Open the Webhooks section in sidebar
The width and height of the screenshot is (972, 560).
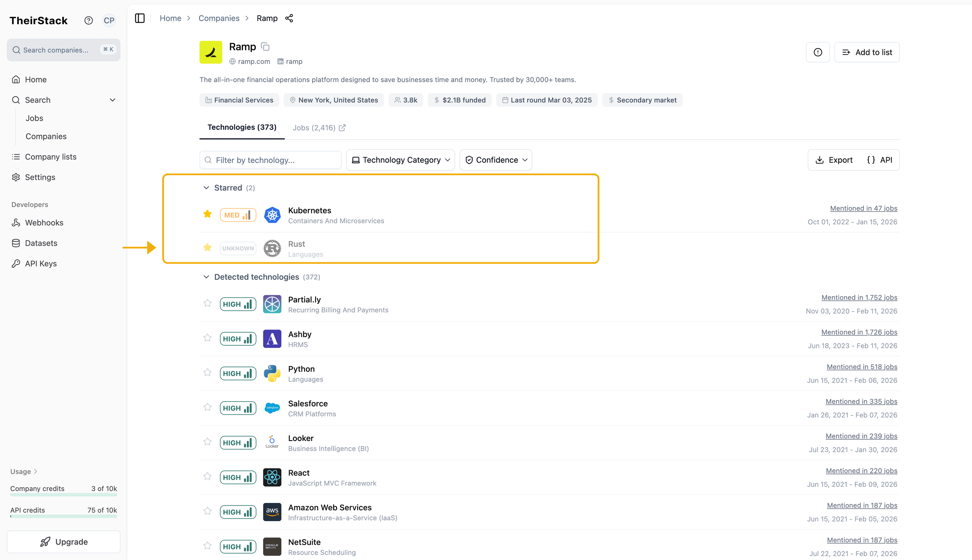(x=44, y=222)
